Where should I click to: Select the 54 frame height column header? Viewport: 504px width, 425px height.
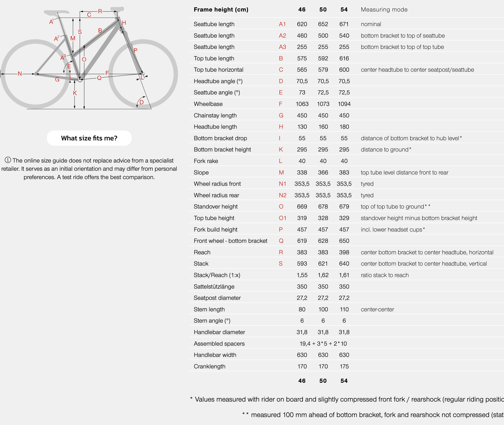[x=344, y=10]
